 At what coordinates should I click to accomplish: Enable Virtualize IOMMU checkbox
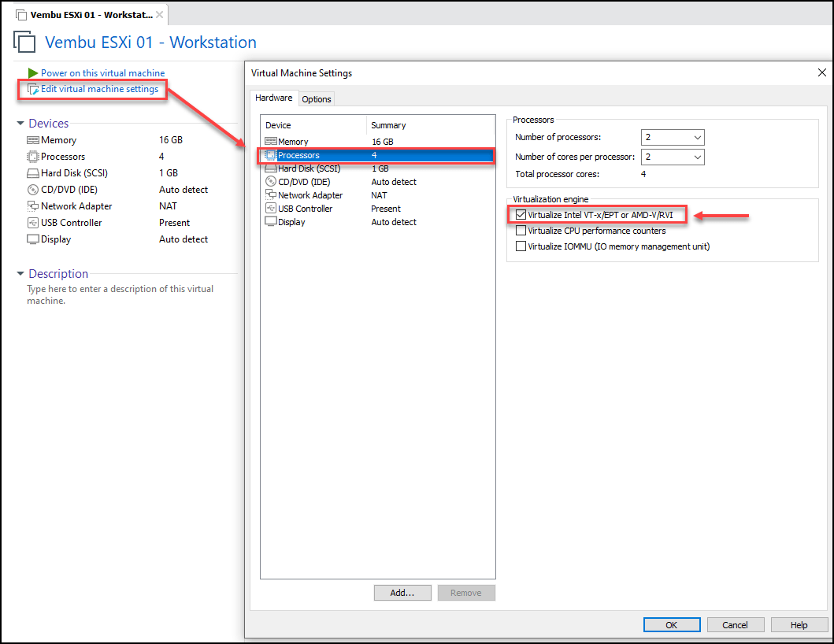click(x=521, y=246)
